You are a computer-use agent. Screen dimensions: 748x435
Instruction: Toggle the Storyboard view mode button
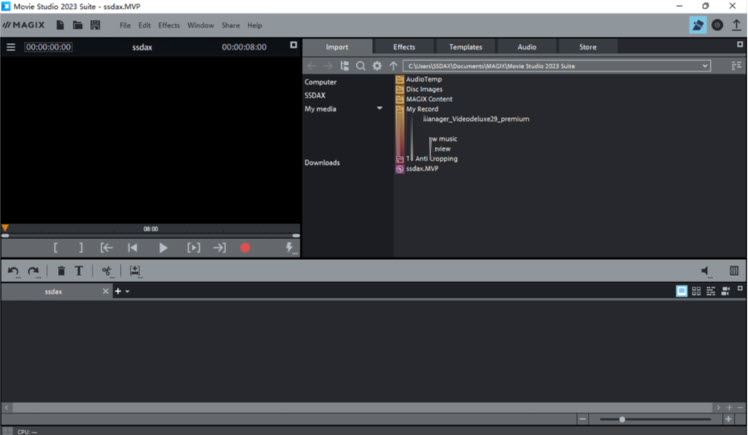pyautogui.click(x=682, y=291)
